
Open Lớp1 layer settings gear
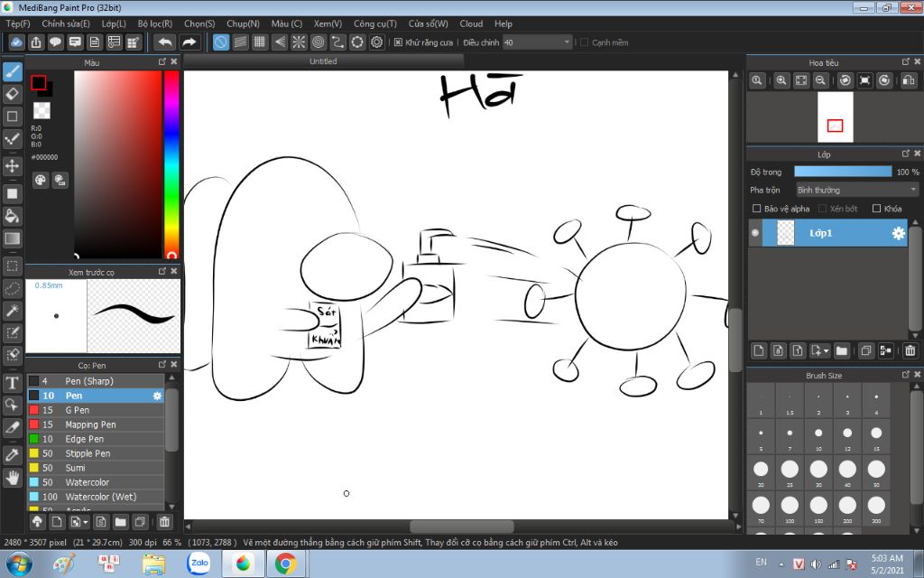(x=898, y=234)
